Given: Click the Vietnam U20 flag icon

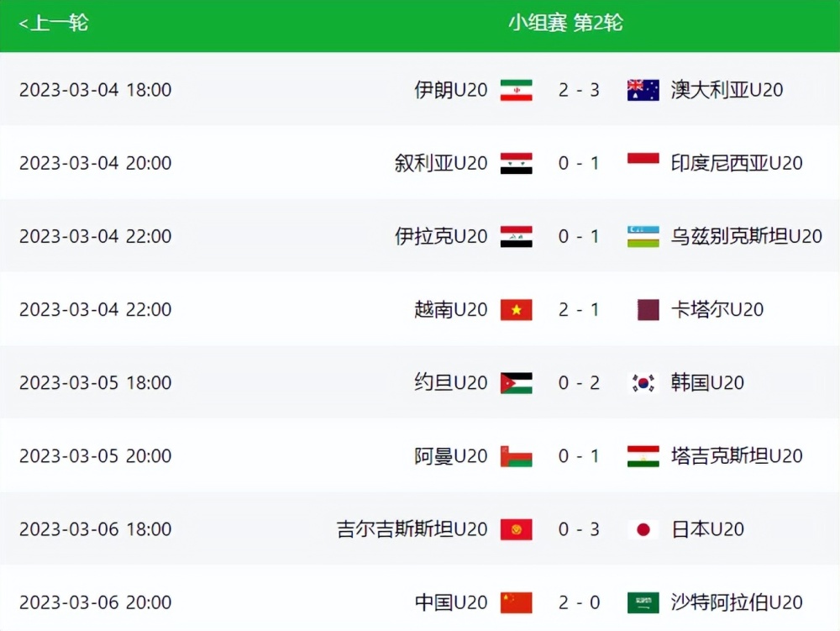Looking at the screenshot, I should click(x=516, y=310).
